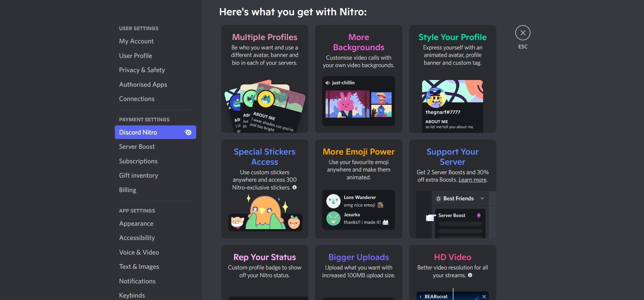
Task: Click the thegnarf#7777 profile preview card
Action: [452, 106]
